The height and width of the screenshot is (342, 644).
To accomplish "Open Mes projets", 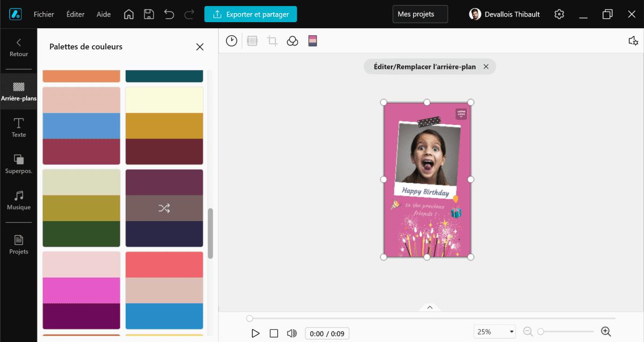I will tap(420, 14).
